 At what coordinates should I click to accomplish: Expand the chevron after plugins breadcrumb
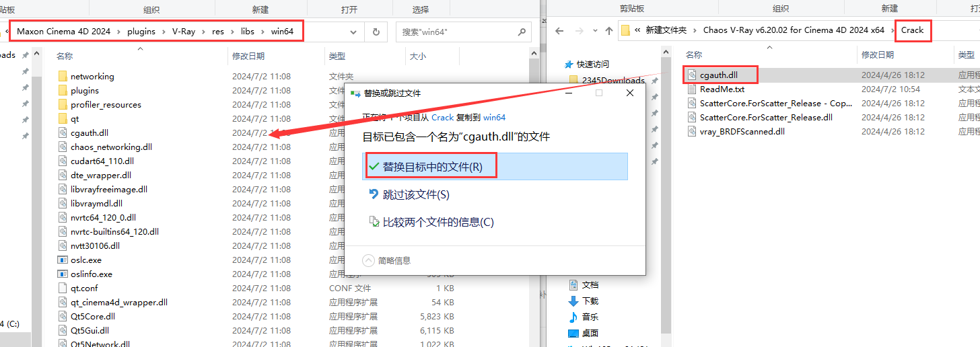click(x=163, y=32)
